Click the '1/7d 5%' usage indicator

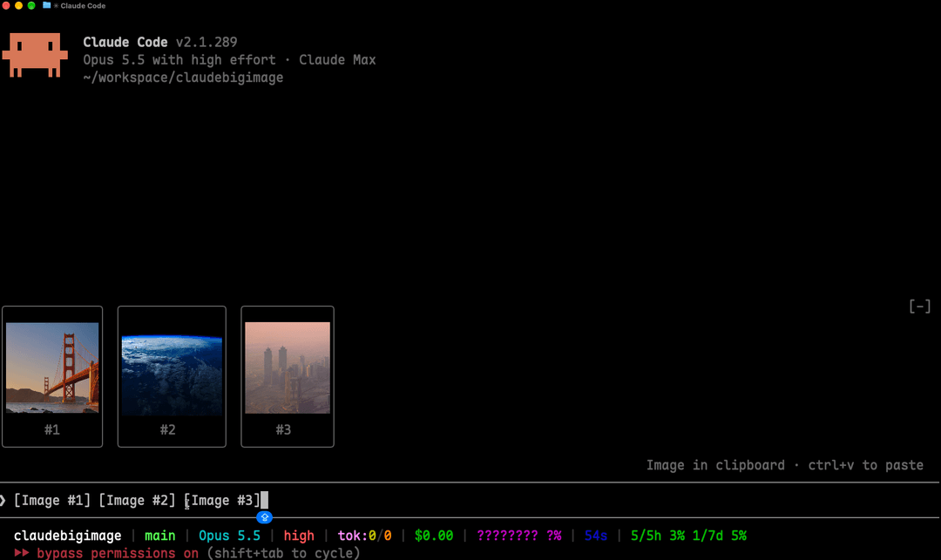[x=720, y=536]
